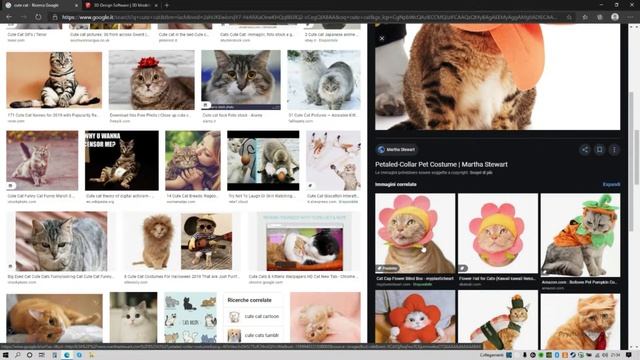Bookmark this page with star icon
Viewport: 640px width, 360px height.
[x=569, y=17]
